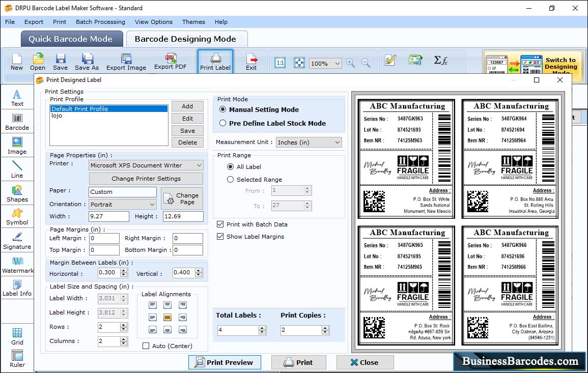Increase Print Copies value
588x373 pixels.
click(325, 328)
